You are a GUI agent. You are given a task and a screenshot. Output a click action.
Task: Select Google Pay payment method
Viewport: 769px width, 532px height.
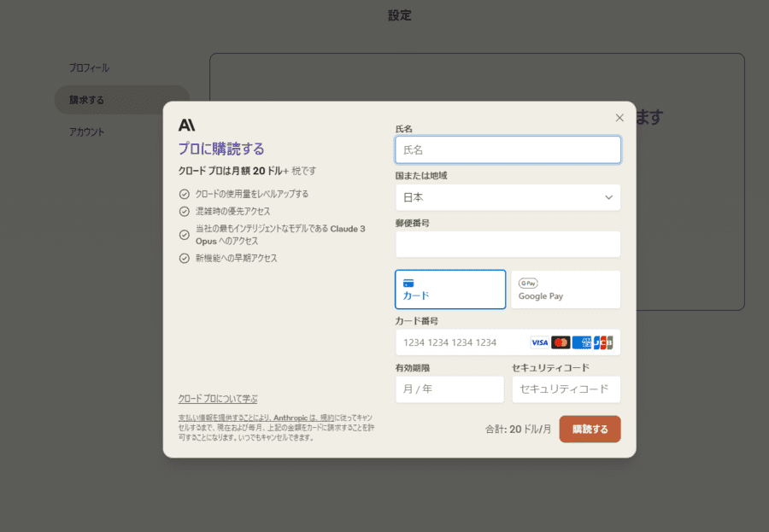pyautogui.click(x=566, y=289)
